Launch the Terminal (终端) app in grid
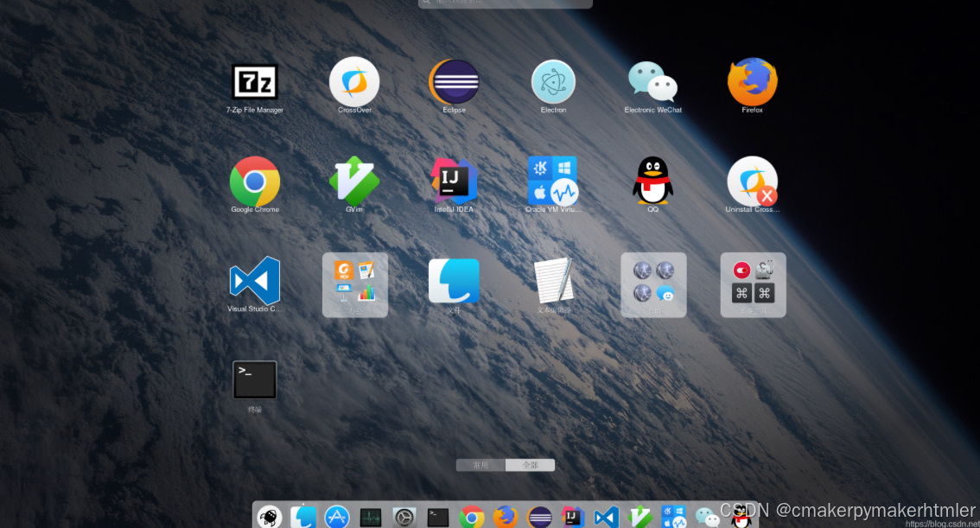This screenshot has height=528, width=980. tap(254, 380)
